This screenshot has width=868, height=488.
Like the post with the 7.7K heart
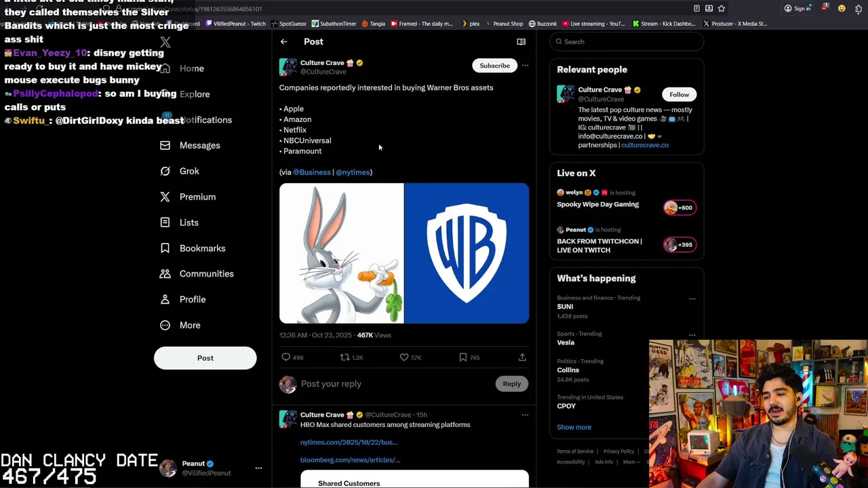point(404,357)
